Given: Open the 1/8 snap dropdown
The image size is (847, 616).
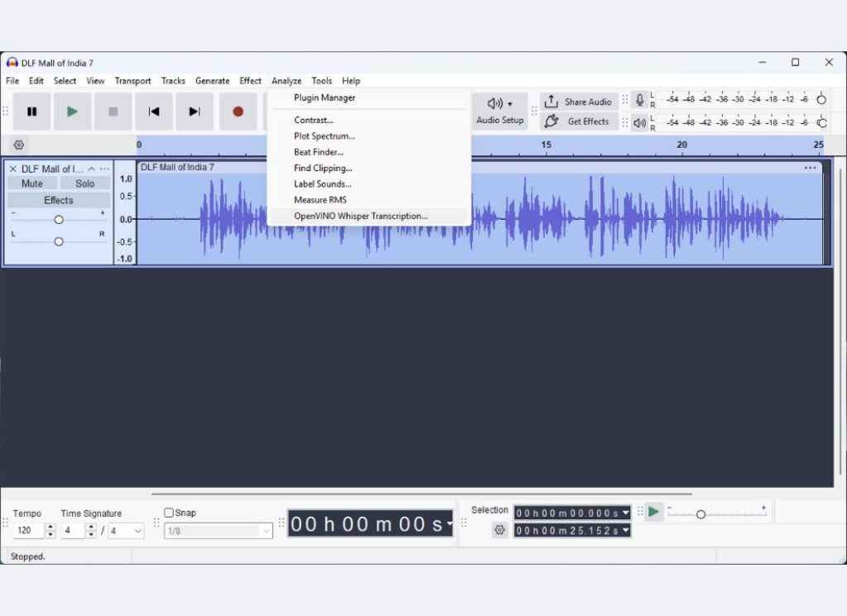Looking at the screenshot, I should 218,531.
